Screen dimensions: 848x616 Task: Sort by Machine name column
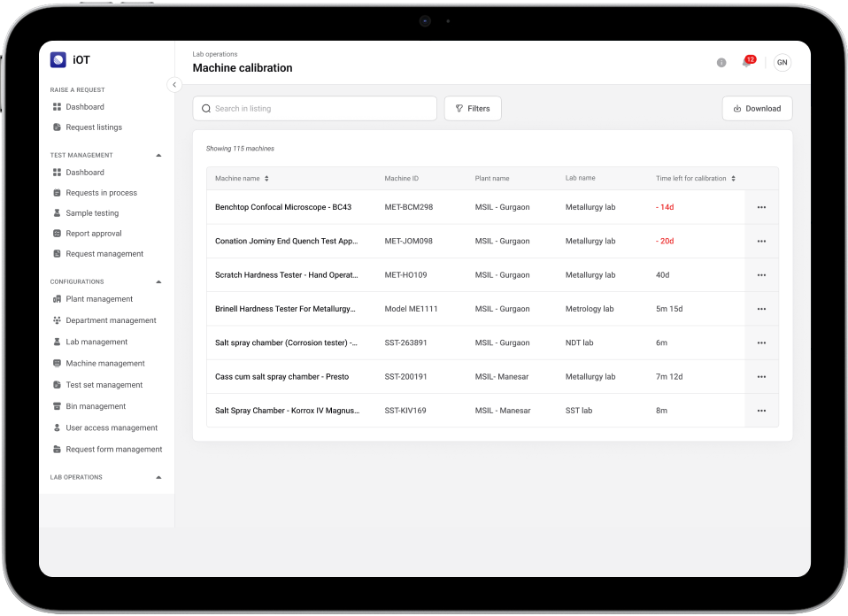pos(266,179)
